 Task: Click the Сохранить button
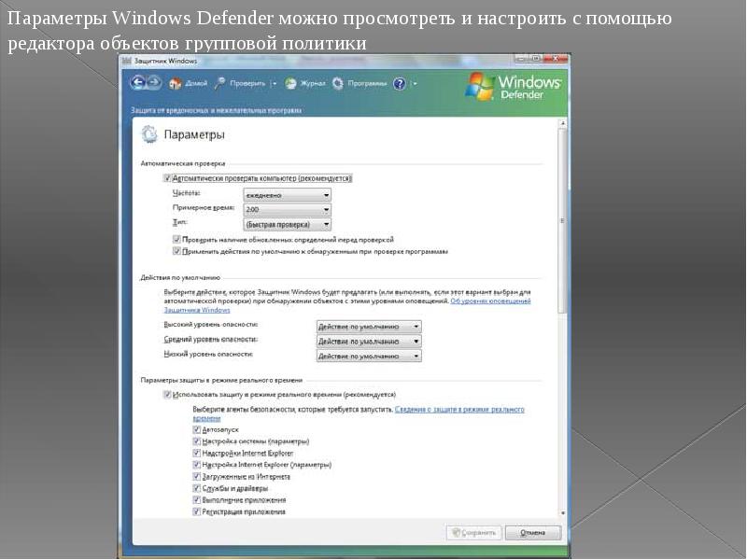474,533
